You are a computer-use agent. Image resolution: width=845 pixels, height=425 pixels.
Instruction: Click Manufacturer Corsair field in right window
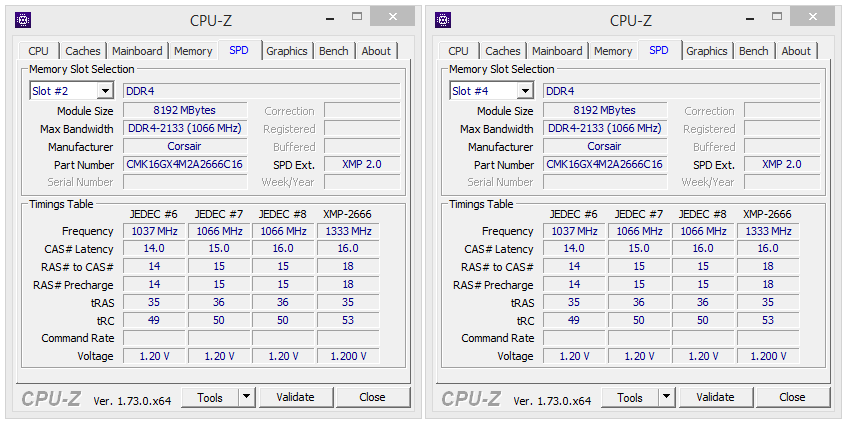pos(605,147)
